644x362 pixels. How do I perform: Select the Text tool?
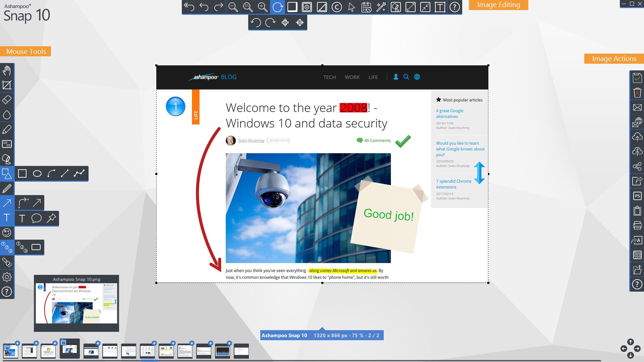click(x=6, y=218)
